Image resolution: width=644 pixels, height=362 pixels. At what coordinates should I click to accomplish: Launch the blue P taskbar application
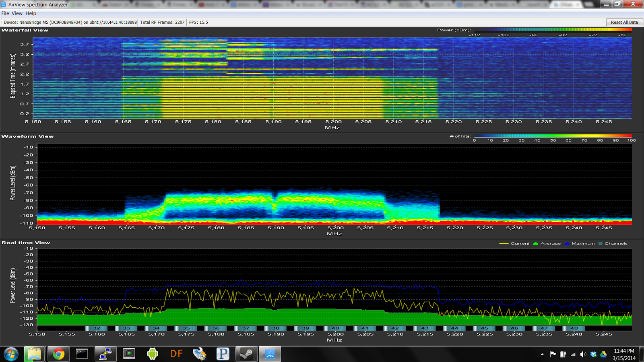(223, 354)
